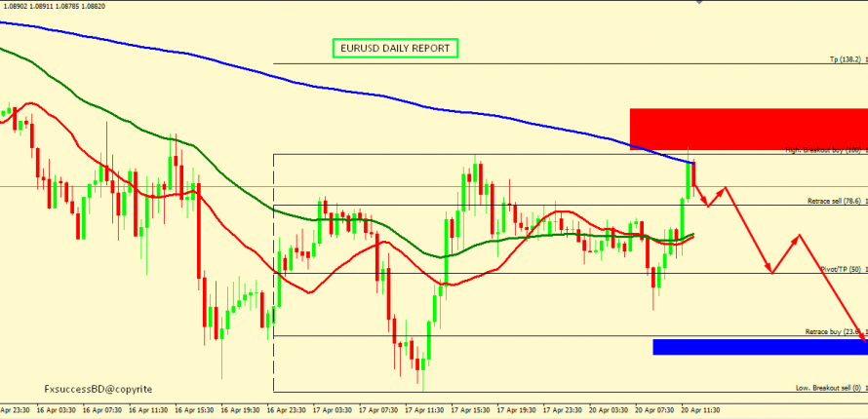
Task: Select the High Breakout buy (100) label
Action: tap(824, 150)
